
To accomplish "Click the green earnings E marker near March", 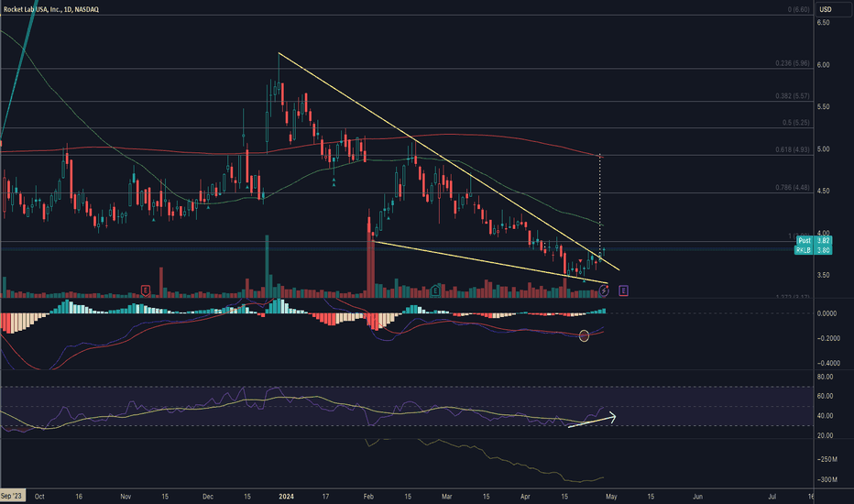I will point(435,290).
